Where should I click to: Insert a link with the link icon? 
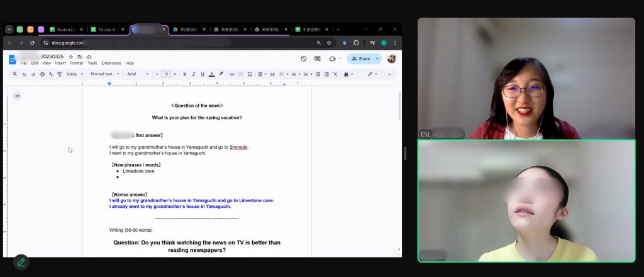232,74
